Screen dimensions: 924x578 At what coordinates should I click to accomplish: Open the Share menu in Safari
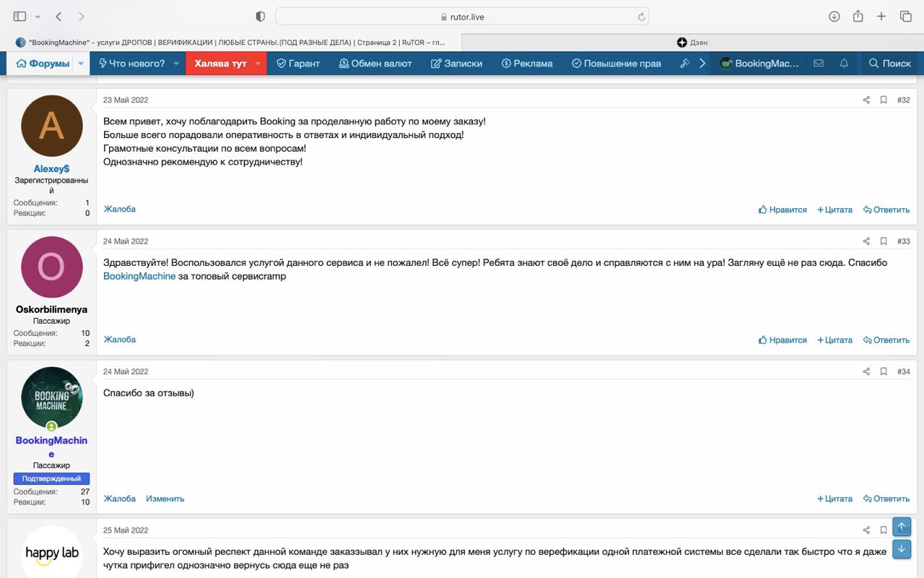(x=858, y=16)
